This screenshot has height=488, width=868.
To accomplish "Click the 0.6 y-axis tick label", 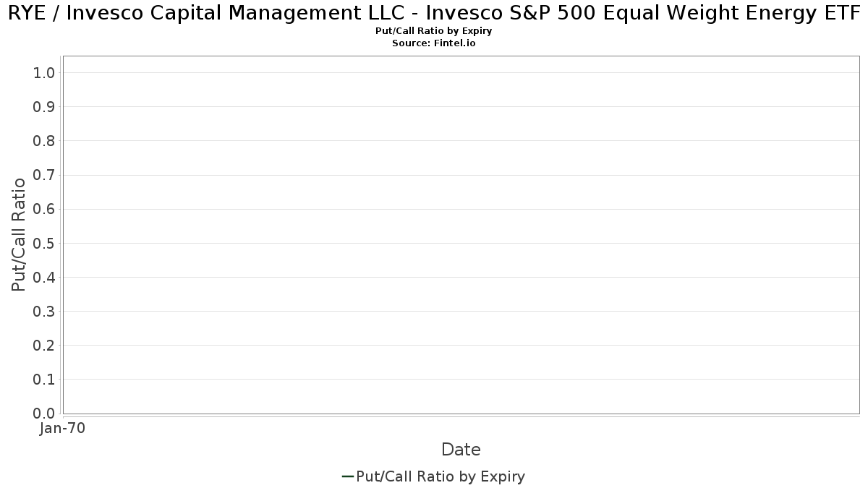I will tap(44, 209).
